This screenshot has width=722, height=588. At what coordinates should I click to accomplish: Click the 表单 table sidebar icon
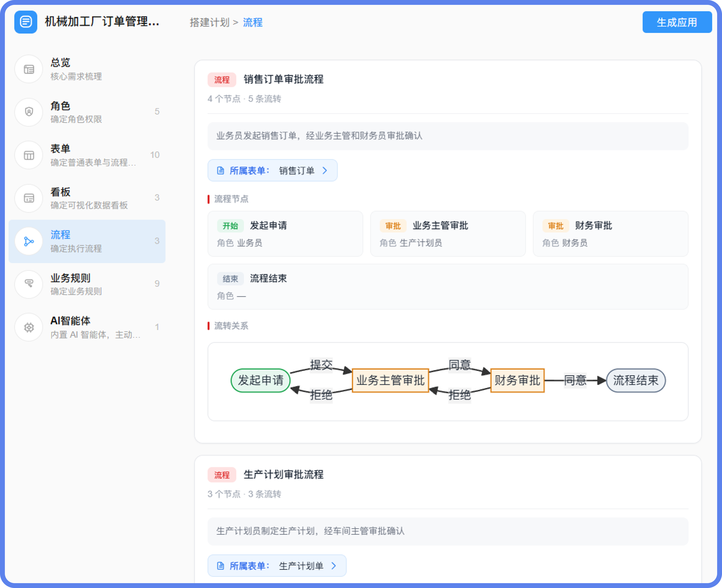coord(29,155)
